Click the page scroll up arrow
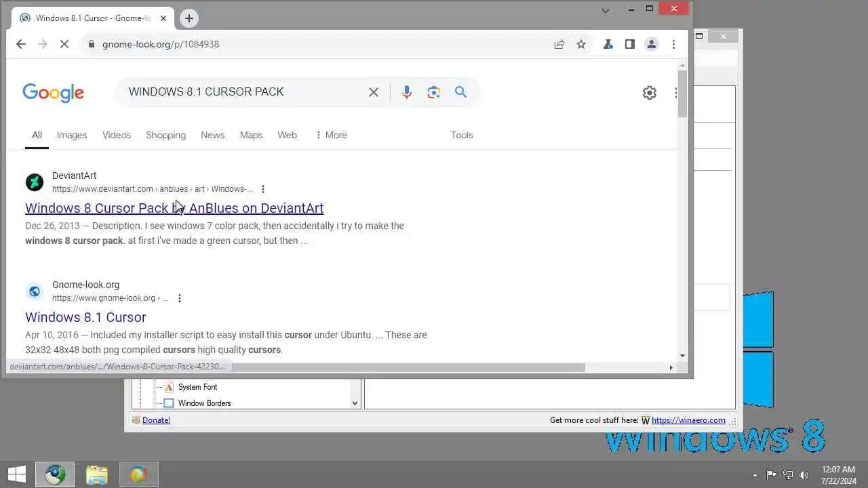 tap(682, 64)
